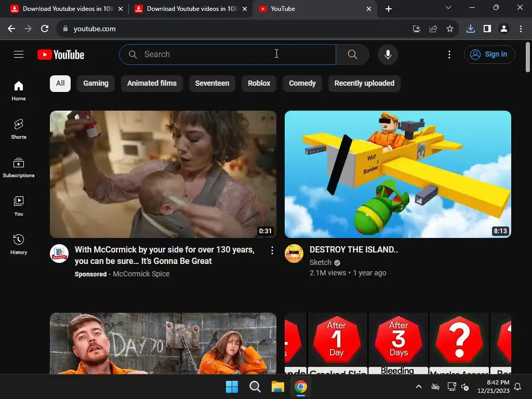Click the DESTROY THE ISLAND.. title
The width and height of the screenshot is (532, 399).
353,250
